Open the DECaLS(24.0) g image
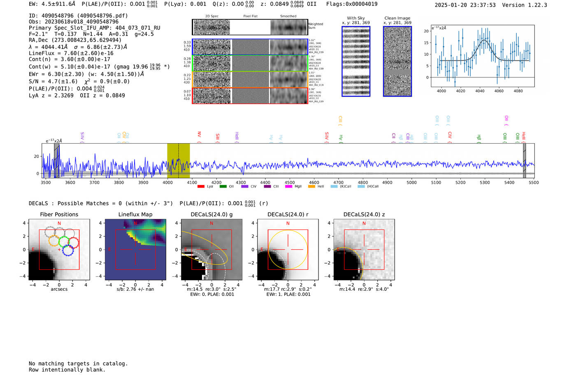The width and height of the screenshot is (576, 392). (x=212, y=250)
